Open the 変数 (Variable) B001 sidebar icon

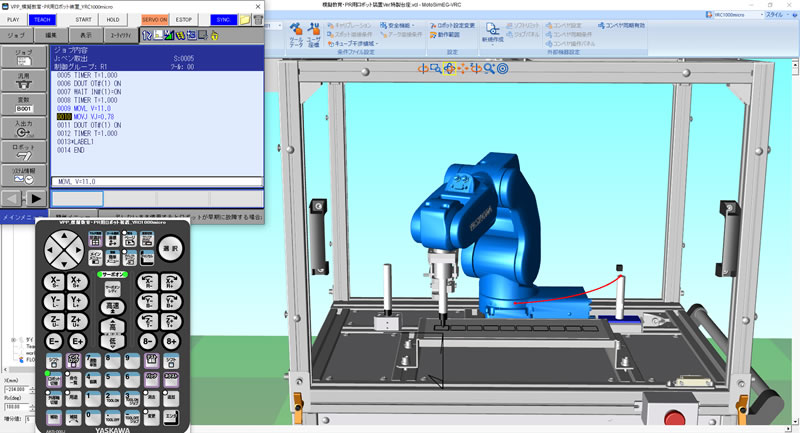tap(24, 104)
